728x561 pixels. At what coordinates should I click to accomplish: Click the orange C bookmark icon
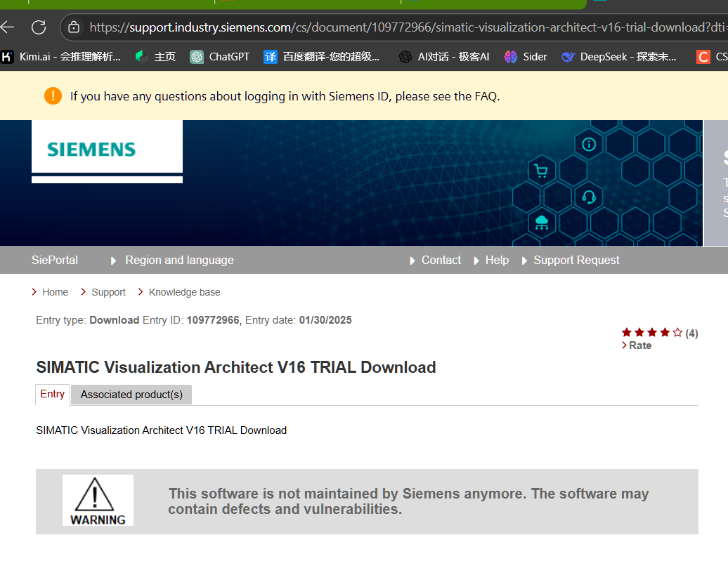[703, 57]
